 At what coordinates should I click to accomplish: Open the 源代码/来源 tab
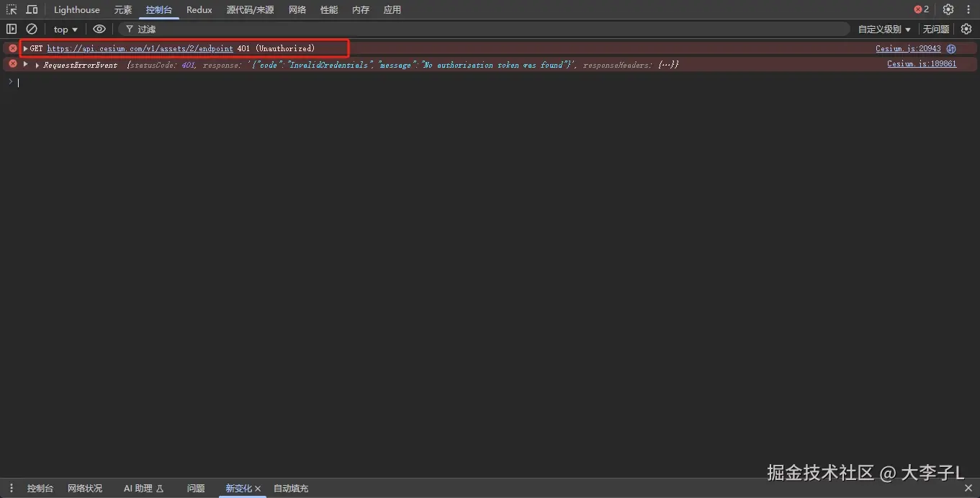(250, 10)
